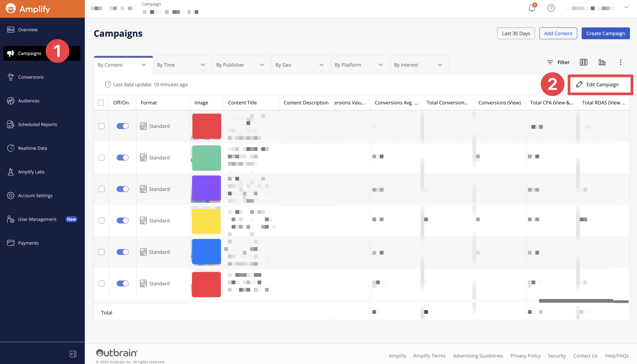Open the notifications bell icon

click(x=531, y=8)
